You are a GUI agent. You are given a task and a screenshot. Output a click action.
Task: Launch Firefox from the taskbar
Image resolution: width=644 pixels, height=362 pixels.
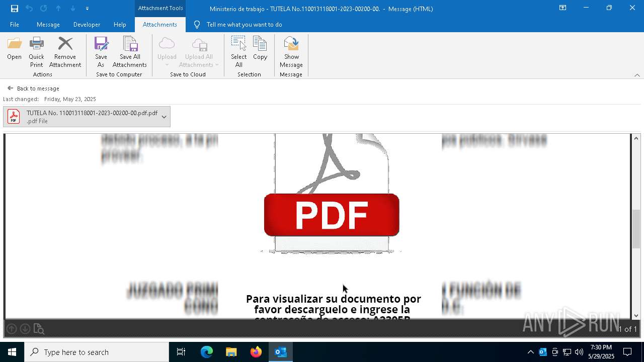point(256,352)
